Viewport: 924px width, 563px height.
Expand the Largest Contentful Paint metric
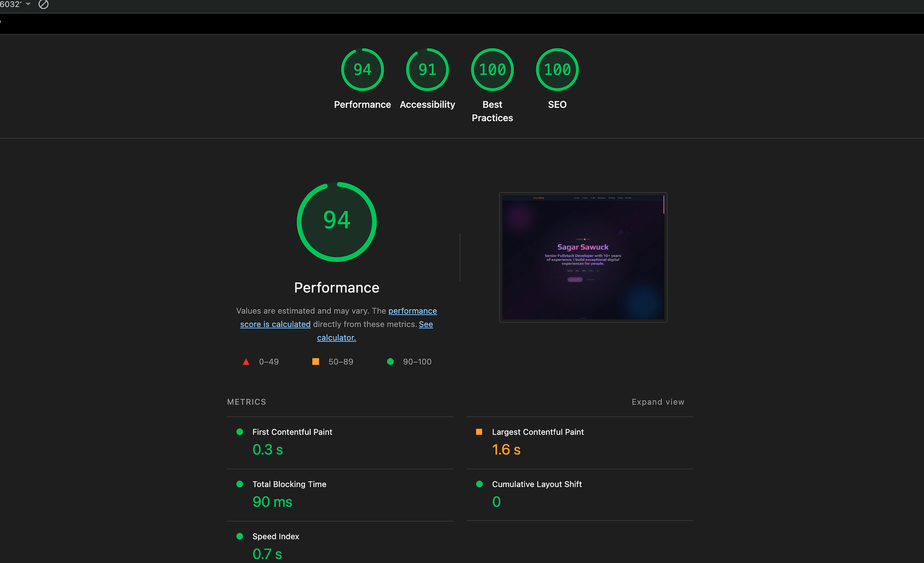[x=538, y=432]
